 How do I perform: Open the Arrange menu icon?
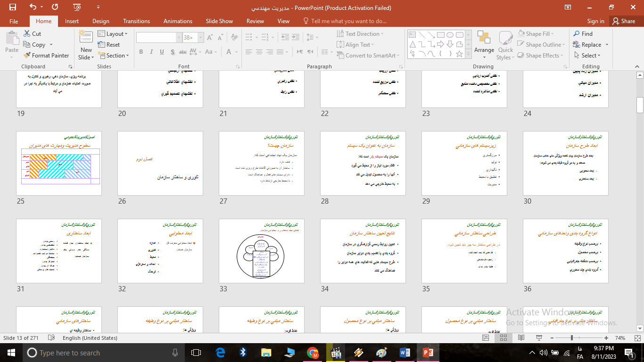tap(484, 42)
